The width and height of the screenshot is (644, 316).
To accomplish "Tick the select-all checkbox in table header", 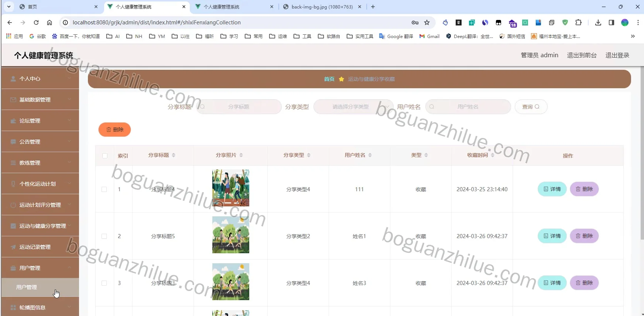I will click(x=105, y=156).
